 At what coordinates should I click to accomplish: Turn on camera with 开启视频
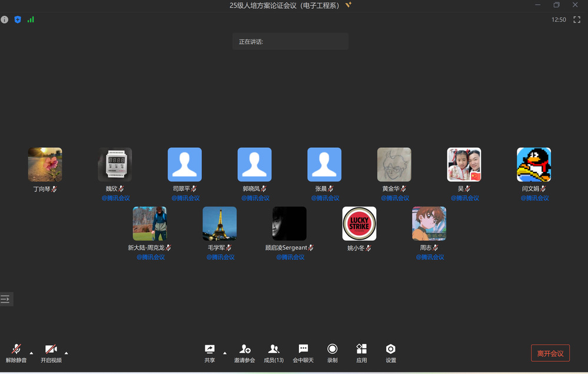pos(51,352)
